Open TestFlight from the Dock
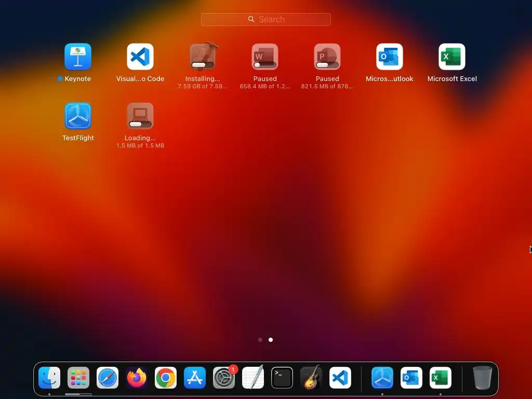The height and width of the screenshot is (399, 532). coord(382,378)
